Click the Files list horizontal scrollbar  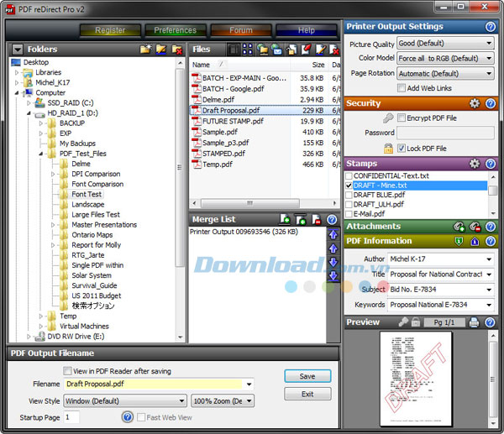coord(250,203)
